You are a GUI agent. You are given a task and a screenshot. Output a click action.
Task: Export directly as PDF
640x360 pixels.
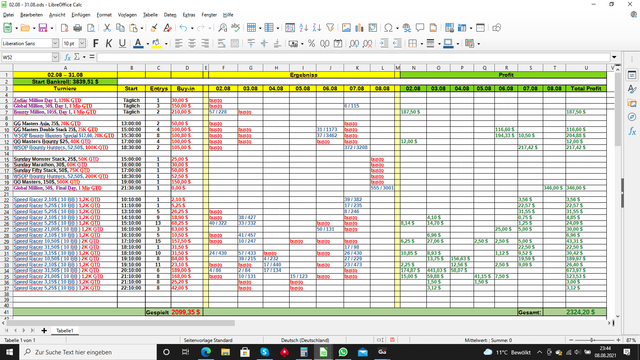click(x=64, y=28)
